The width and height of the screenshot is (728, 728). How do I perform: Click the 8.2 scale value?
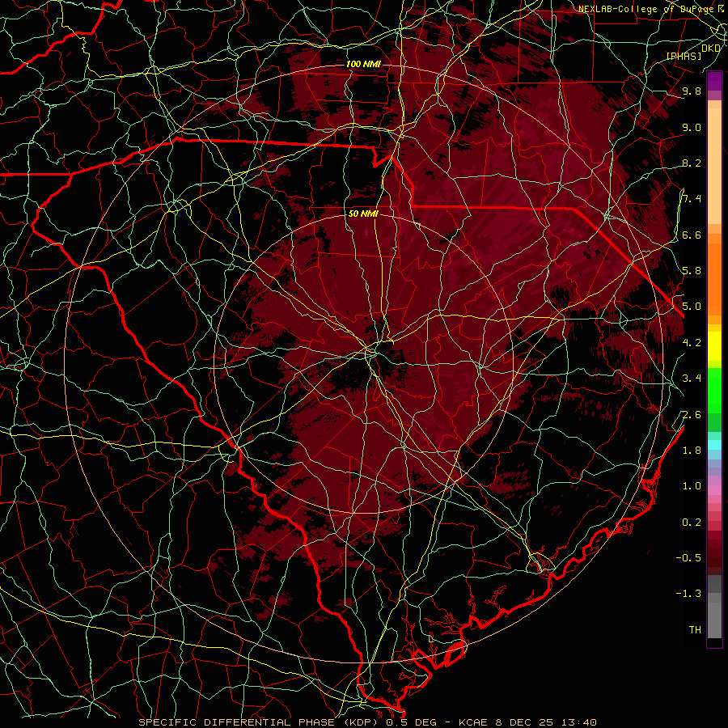coord(692,163)
